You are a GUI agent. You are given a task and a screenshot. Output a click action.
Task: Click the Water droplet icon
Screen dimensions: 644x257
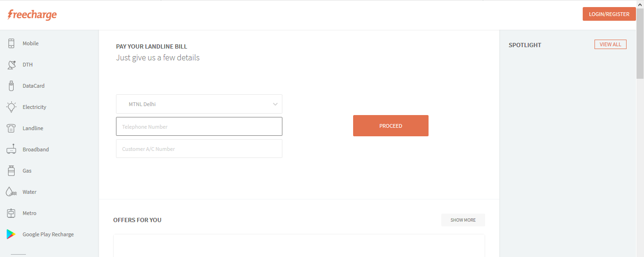click(x=11, y=192)
